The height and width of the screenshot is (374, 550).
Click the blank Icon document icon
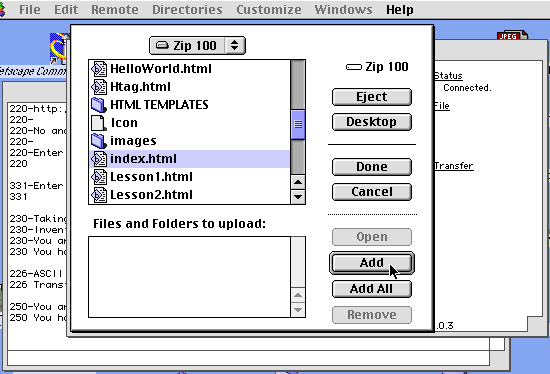(x=99, y=122)
